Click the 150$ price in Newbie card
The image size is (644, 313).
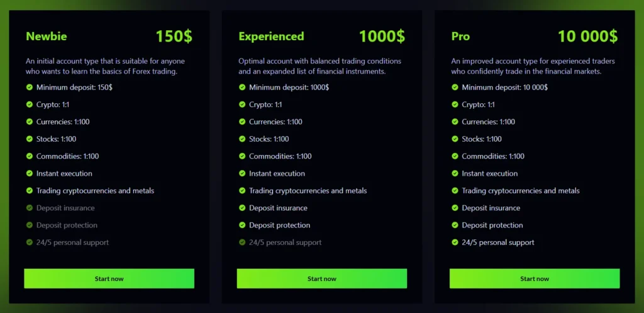pyautogui.click(x=174, y=36)
